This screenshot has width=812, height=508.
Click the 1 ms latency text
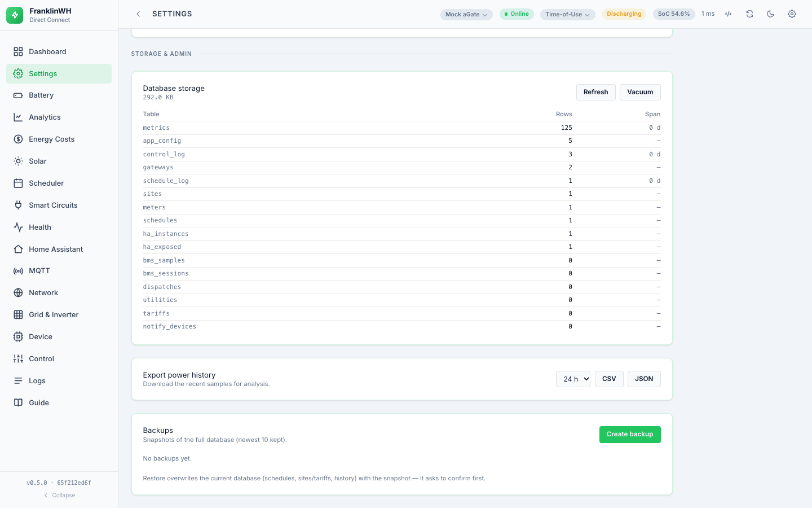pos(708,14)
